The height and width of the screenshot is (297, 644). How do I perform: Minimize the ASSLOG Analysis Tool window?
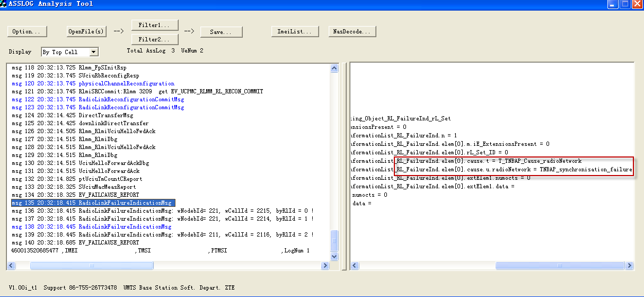tap(612, 4)
